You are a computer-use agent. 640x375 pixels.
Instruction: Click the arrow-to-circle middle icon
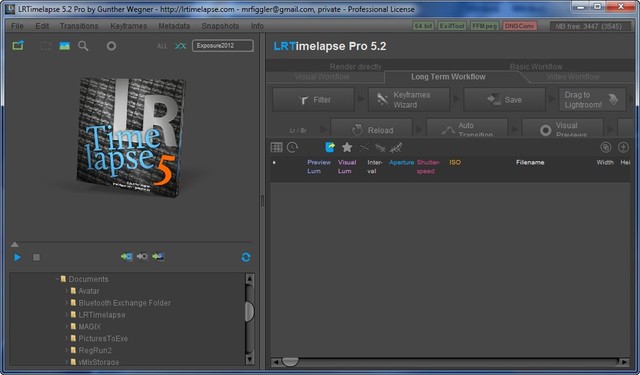142,257
